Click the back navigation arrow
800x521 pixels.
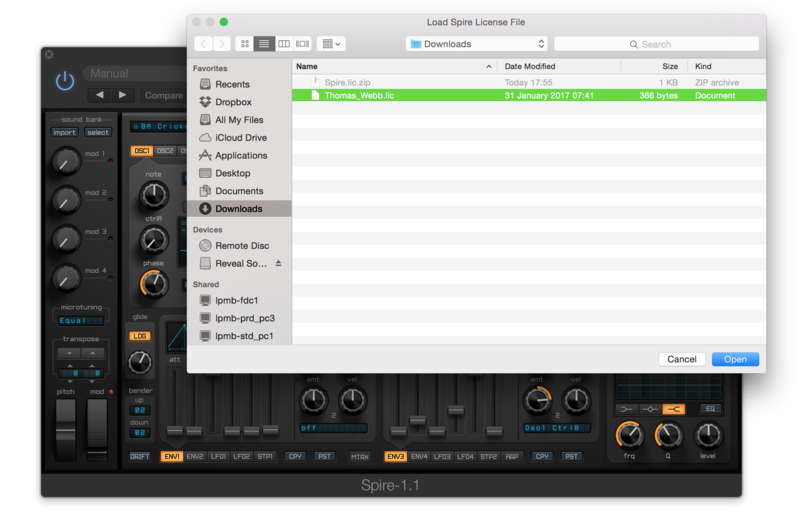point(203,44)
